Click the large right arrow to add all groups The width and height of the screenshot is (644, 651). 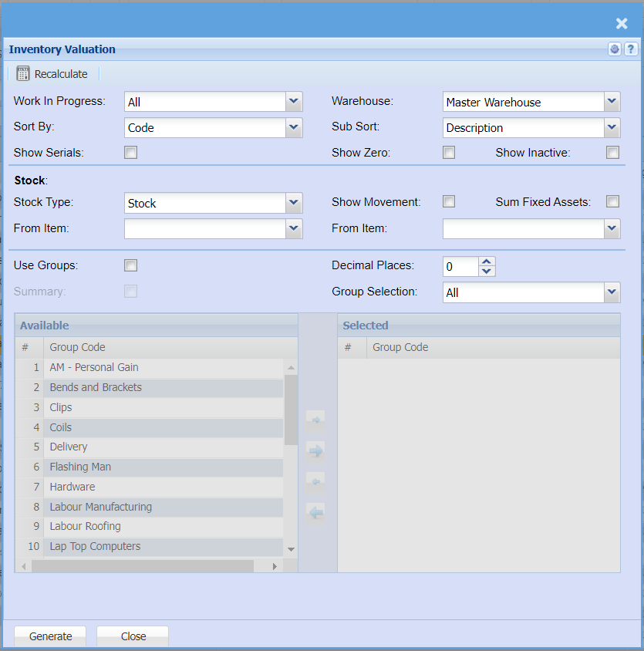click(315, 450)
